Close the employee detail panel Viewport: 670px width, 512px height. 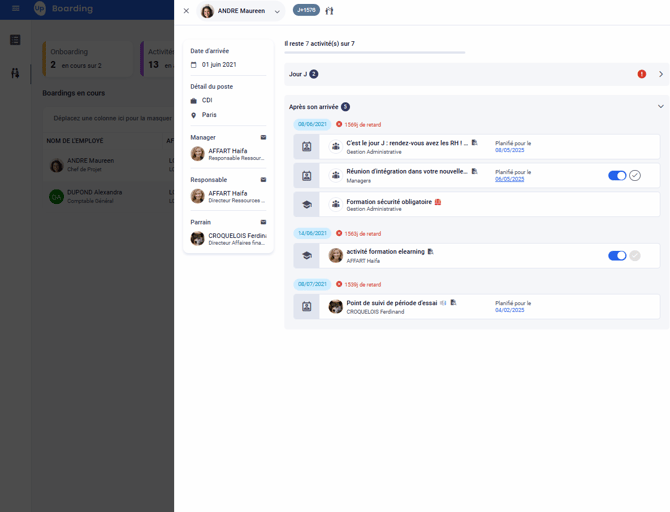click(186, 11)
